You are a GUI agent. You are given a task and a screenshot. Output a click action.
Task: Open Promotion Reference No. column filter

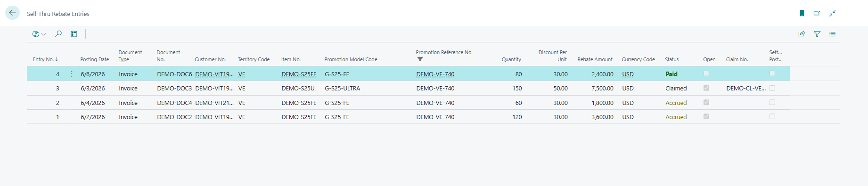tap(420, 59)
